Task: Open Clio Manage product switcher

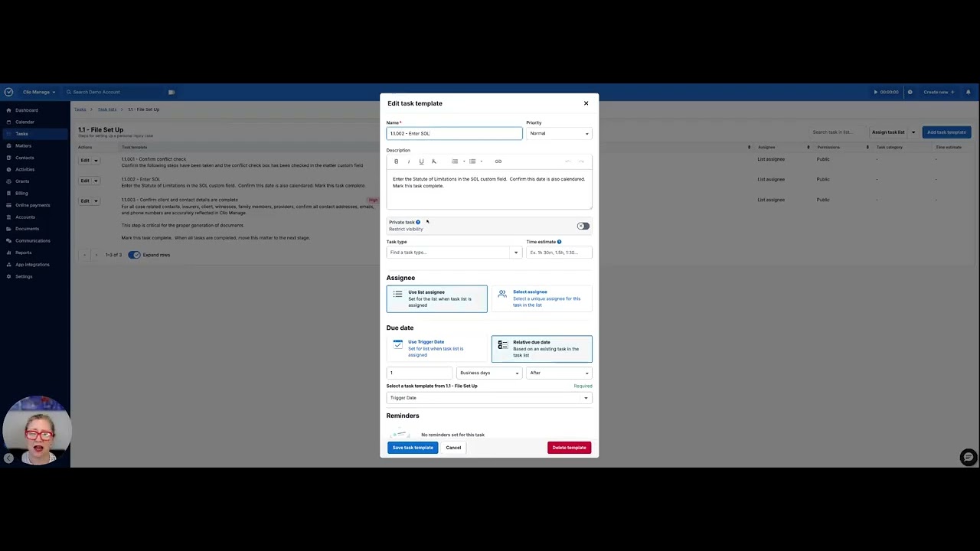Action: click(x=38, y=92)
